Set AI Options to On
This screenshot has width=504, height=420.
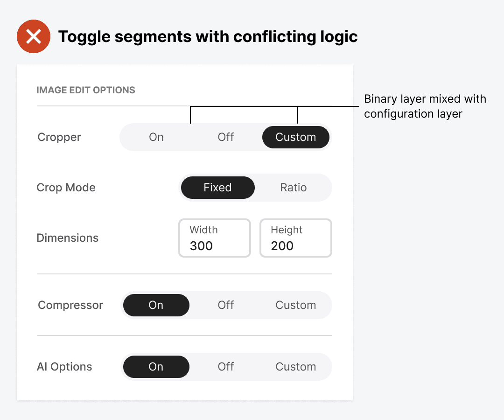tap(156, 367)
